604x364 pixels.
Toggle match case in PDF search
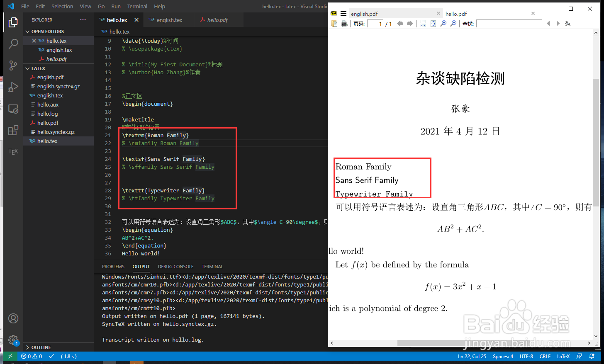click(568, 24)
